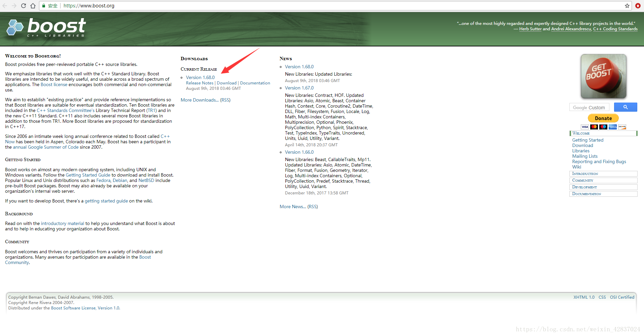Open the red extension icon
The height and width of the screenshot is (336, 644).
point(638,6)
